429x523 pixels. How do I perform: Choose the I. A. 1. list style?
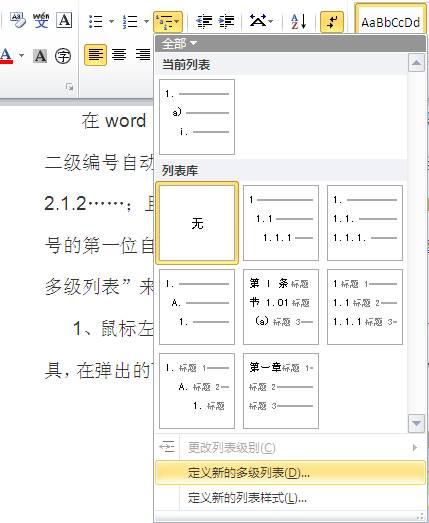(x=197, y=307)
